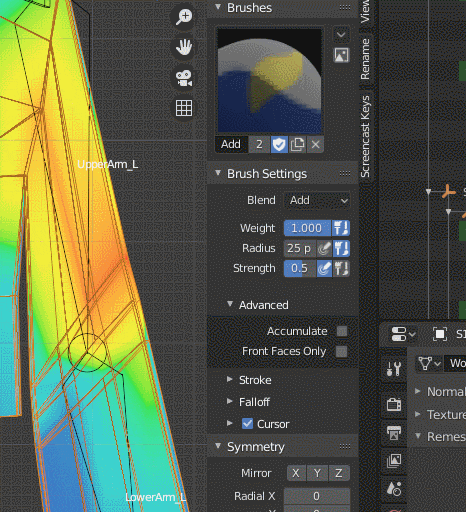The image size is (466, 512).
Task: Collapse the Brushes panel
Action: pos(218,7)
